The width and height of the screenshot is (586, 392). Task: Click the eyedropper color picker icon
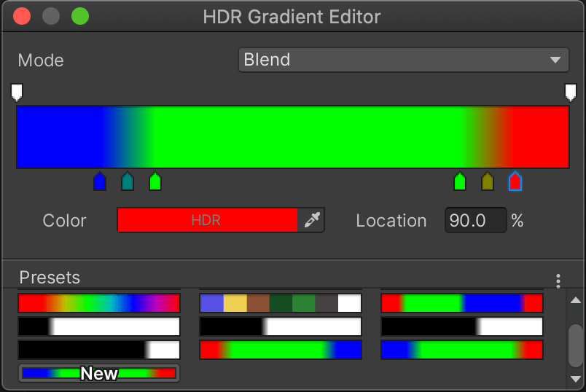tap(312, 220)
